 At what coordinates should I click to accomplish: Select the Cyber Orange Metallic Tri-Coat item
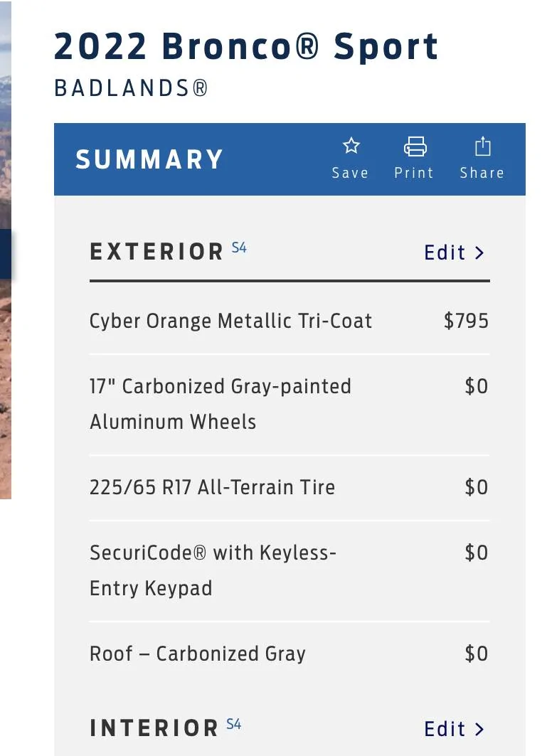tap(230, 321)
